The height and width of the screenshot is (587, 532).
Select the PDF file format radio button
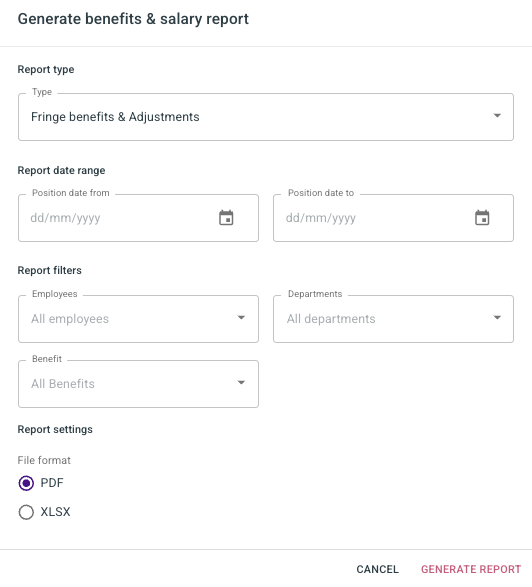[26, 483]
